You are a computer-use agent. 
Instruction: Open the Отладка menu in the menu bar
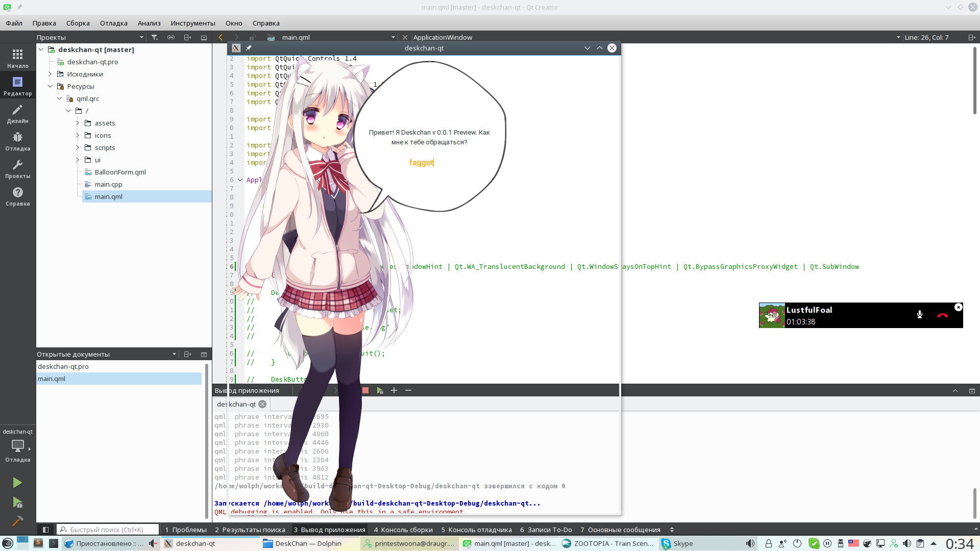pyautogui.click(x=114, y=23)
